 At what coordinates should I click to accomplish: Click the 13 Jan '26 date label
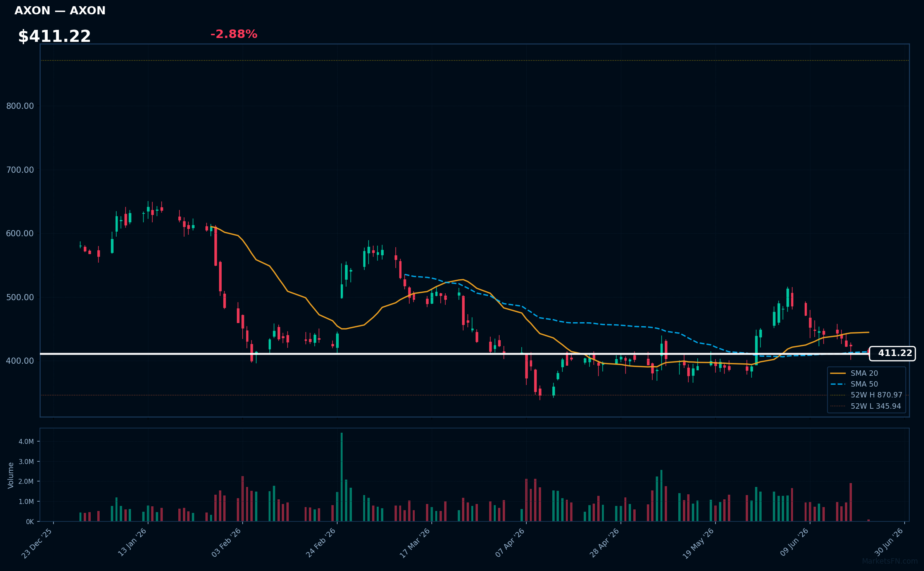pyautogui.click(x=132, y=542)
